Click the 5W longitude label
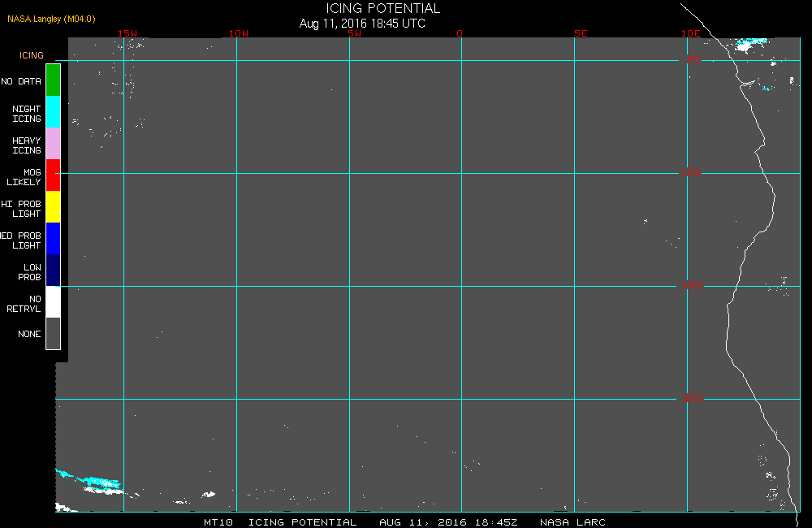This screenshot has width=812, height=528. [355, 33]
